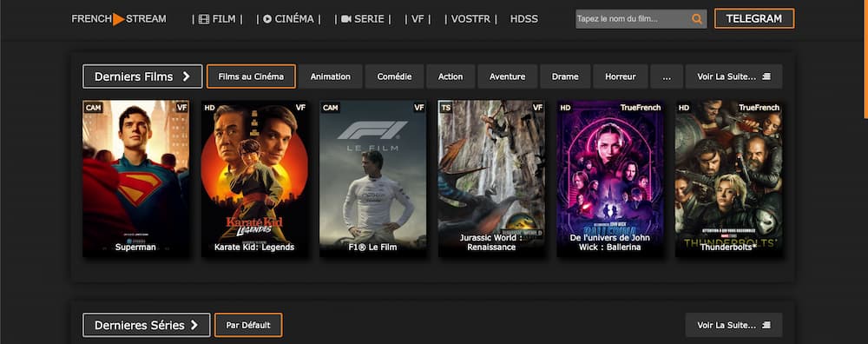Click the VF badge on Karate Kid poster

[300, 108]
